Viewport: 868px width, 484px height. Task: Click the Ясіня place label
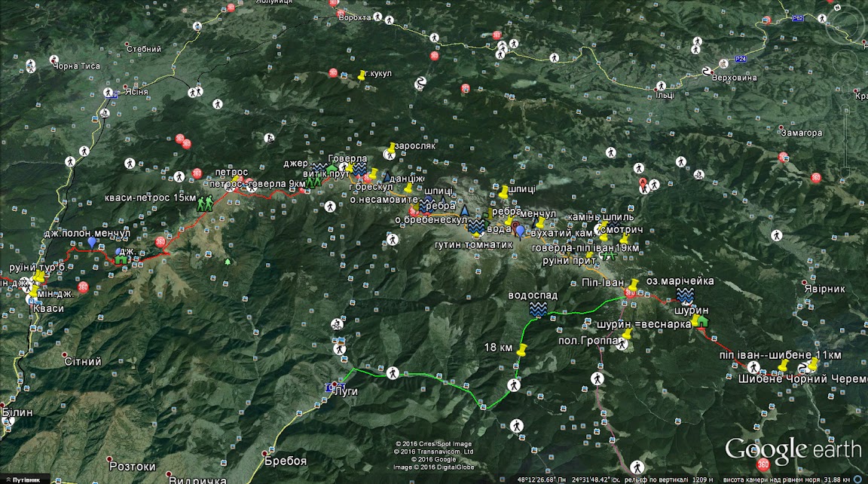click(x=136, y=91)
